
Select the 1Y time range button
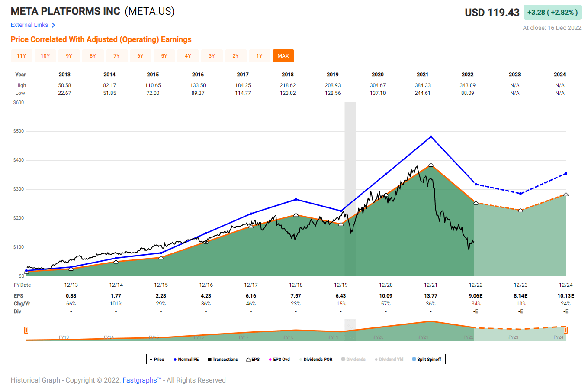pos(259,55)
